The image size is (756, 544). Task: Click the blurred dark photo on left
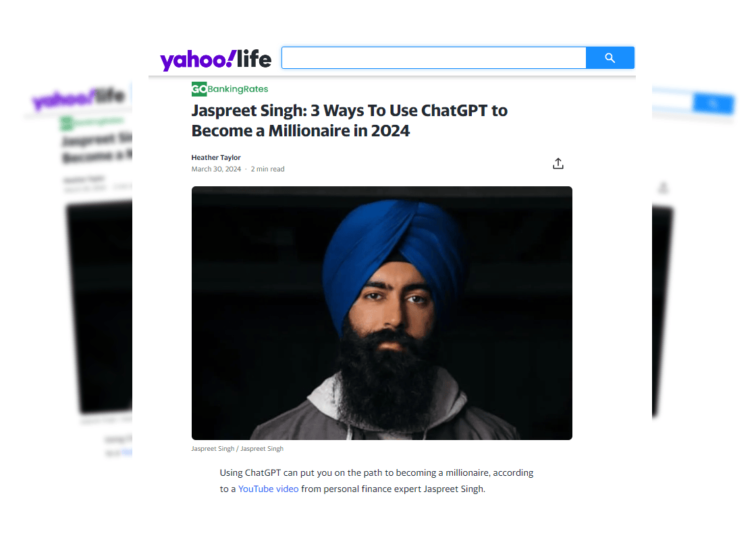point(100,306)
